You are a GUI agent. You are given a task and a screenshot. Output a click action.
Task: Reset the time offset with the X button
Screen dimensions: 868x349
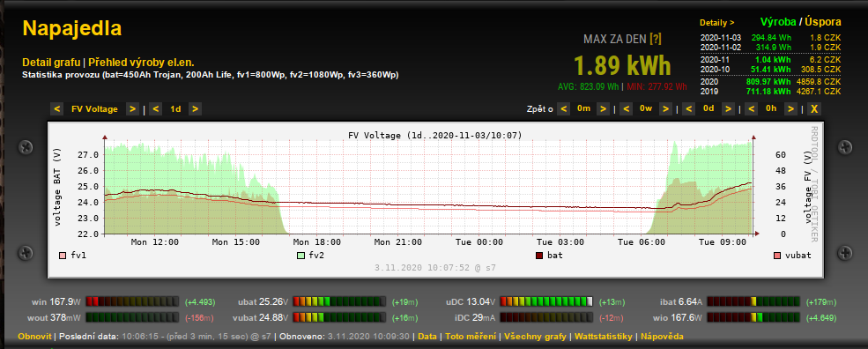(813, 108)
